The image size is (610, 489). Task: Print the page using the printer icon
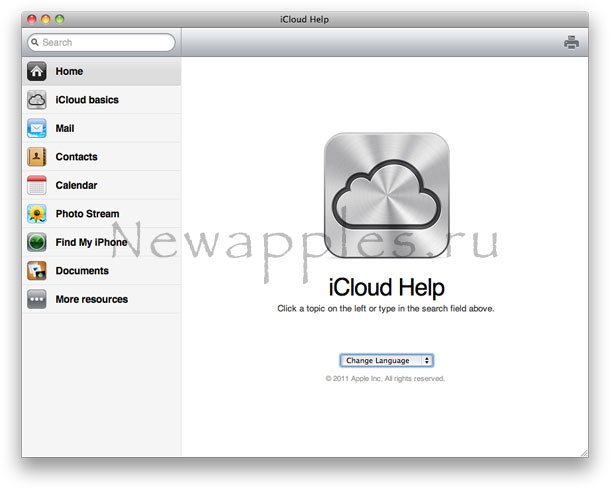click(571, 42)
